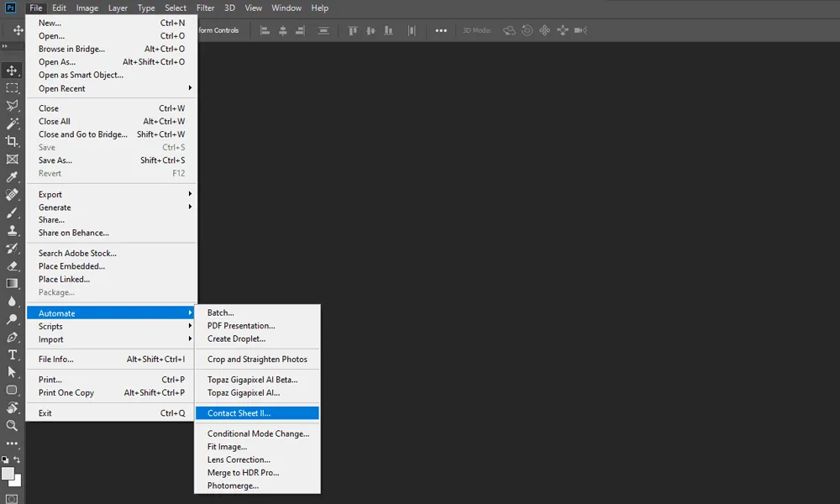Image resolution: width=840 pixels, height=504 pixels.
Task: Expand the Export submenu
Action: tap(112, 194)
